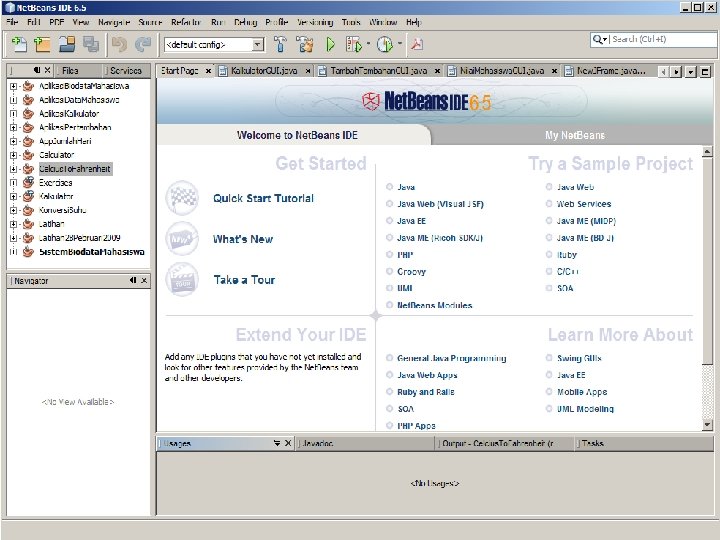Click the Debug Main Project icon
Screen dimensions: 720x540
pyautogui.click(x=354, y=44)
